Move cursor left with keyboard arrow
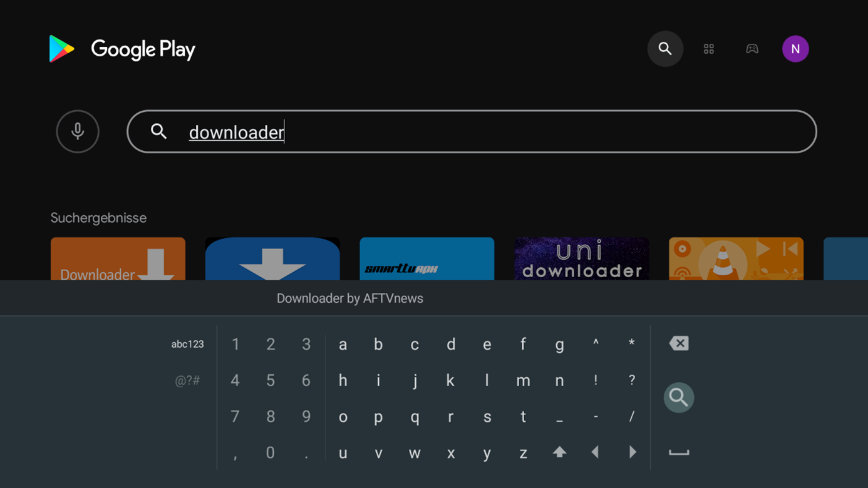The height and width of the screenshot is (488, 868). click(596, 452)
